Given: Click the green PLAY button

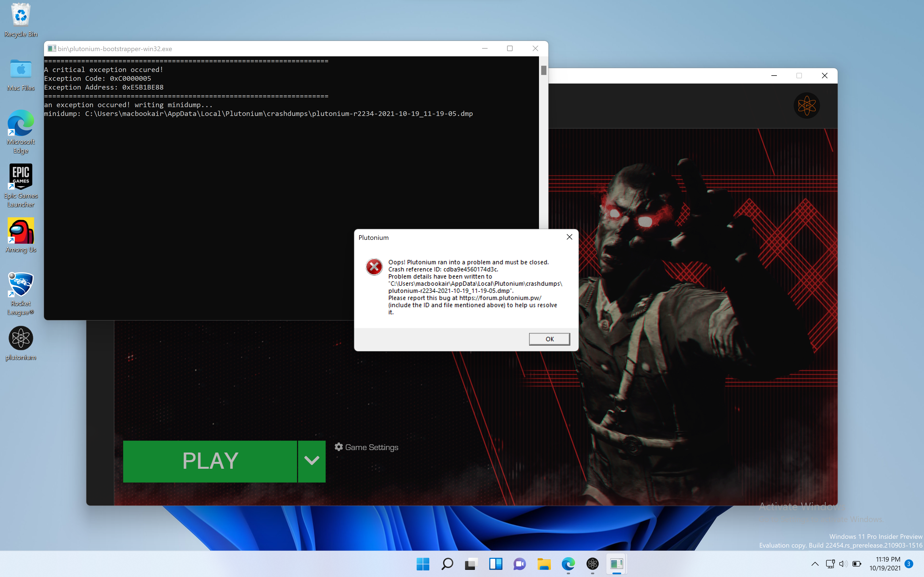Looking at the screenshot, I should (x=210, y=461).
